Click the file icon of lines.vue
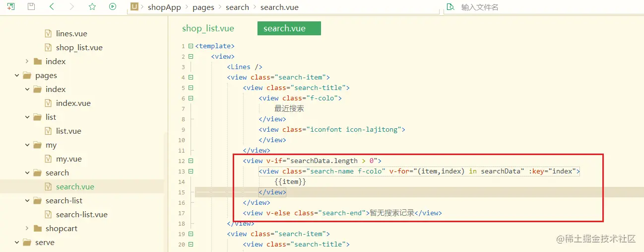 [x=48, y=34]
